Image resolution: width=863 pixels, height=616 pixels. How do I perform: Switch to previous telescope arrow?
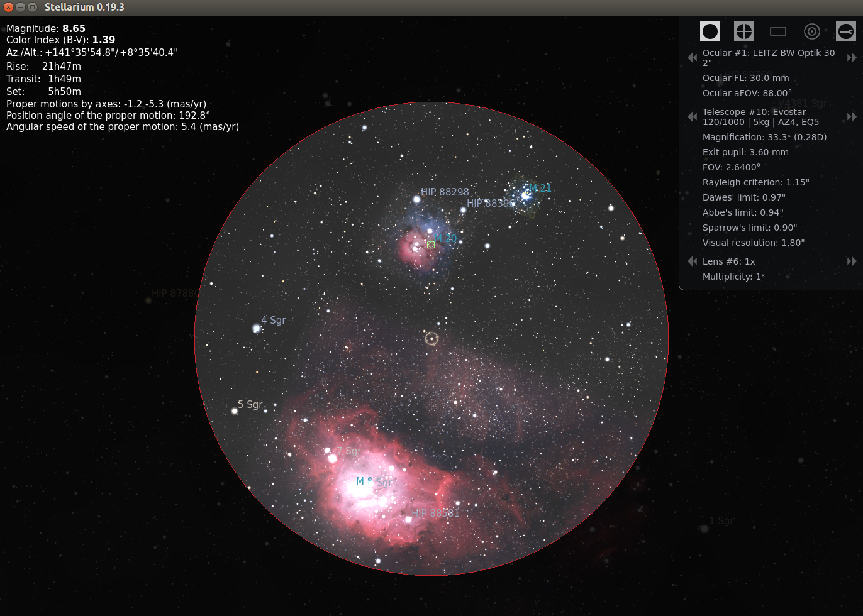coord(693,117)
